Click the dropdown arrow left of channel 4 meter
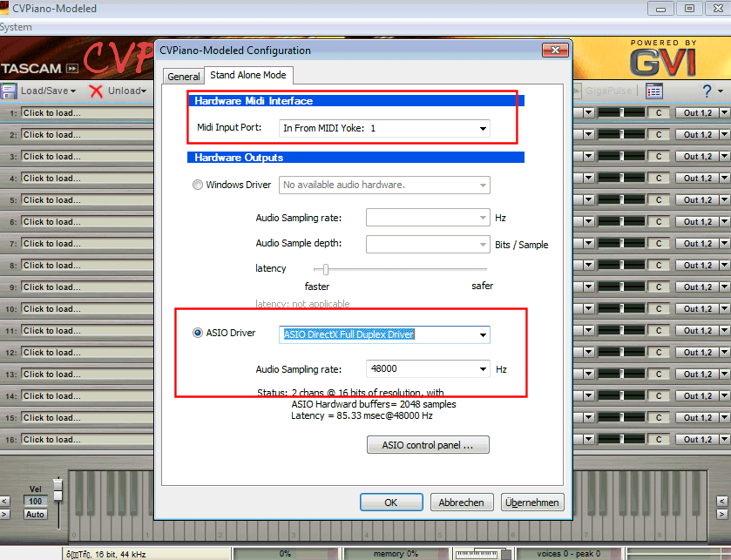 (588, 178)
